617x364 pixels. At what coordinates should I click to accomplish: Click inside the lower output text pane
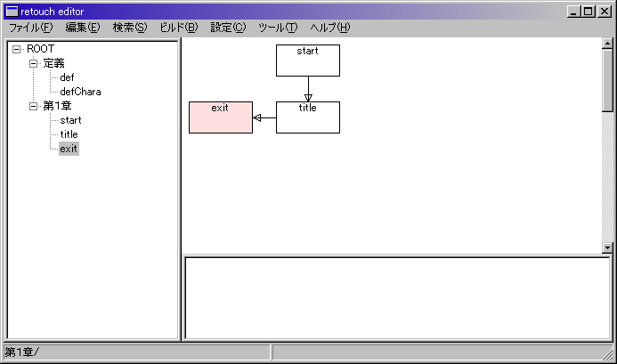pos(397,298)
